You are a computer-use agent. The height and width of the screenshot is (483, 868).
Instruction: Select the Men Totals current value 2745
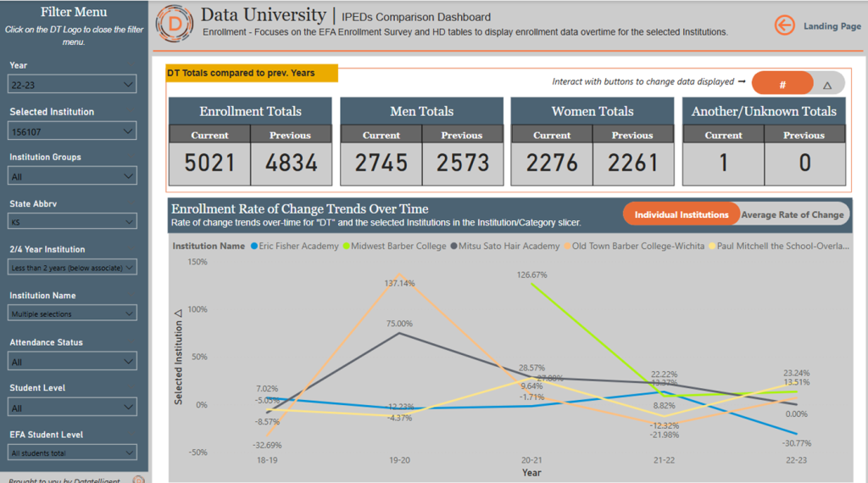(x=381, y=164)
